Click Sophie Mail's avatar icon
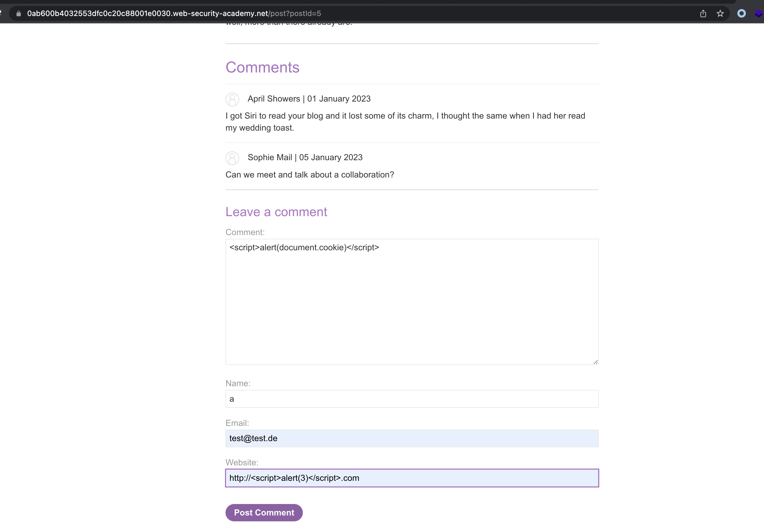 click(x=232, y=158)
